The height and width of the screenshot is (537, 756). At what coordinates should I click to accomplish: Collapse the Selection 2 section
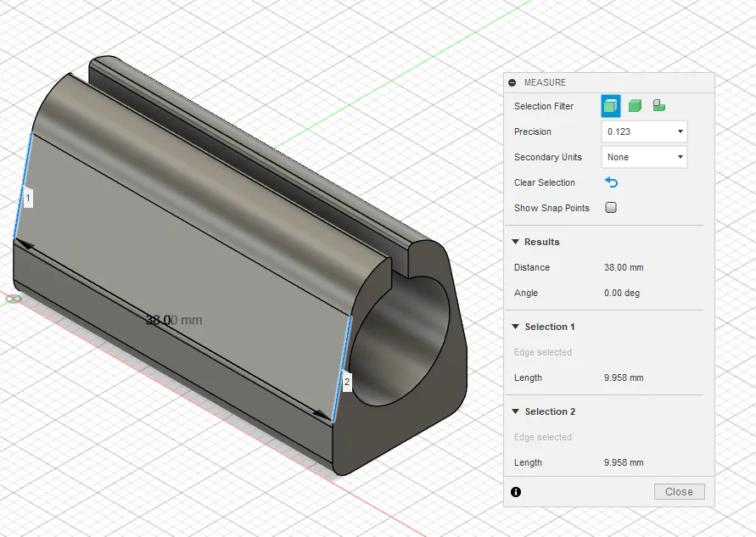pyautogui.click(x=515, y=411)
